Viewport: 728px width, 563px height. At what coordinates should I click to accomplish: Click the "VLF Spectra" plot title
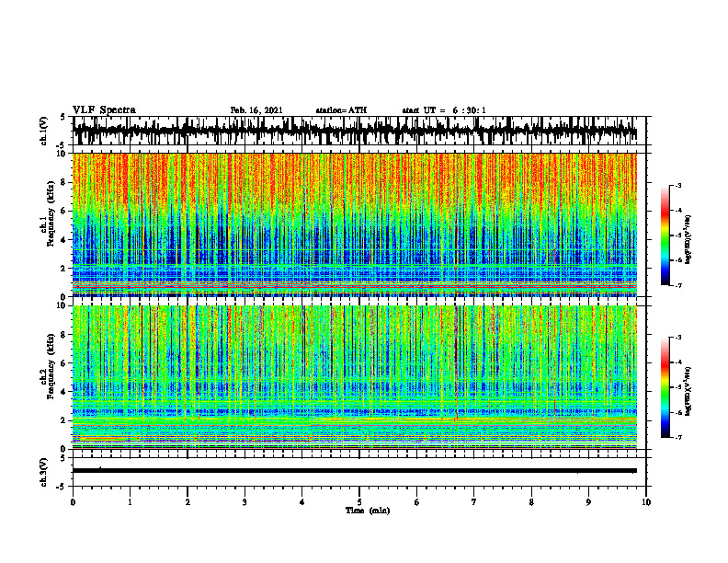pos(104,110)
